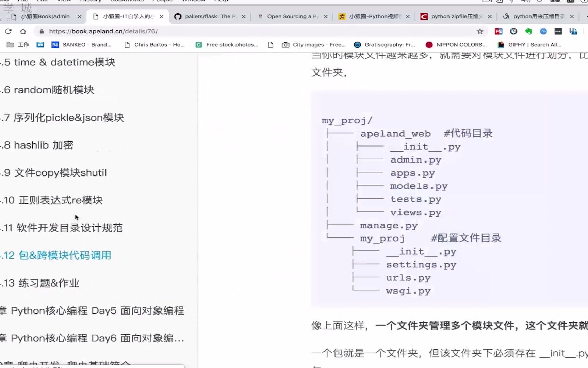Close the python zipfile tab
Screen dimensions: 588x368
pyautogui.click(x=490, y=16)
